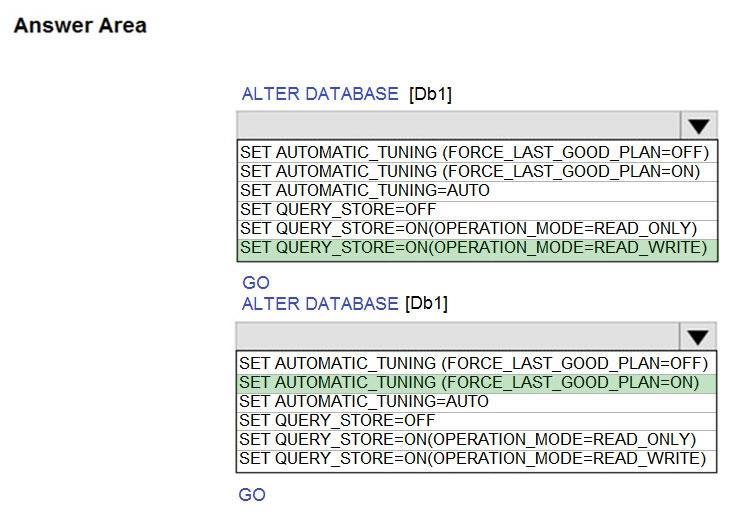Select highlighted FORCE_LAST_GOOD_PLAN=ON in second list
Viewport: 734px width, 519px height.
[x=476, y=383]
